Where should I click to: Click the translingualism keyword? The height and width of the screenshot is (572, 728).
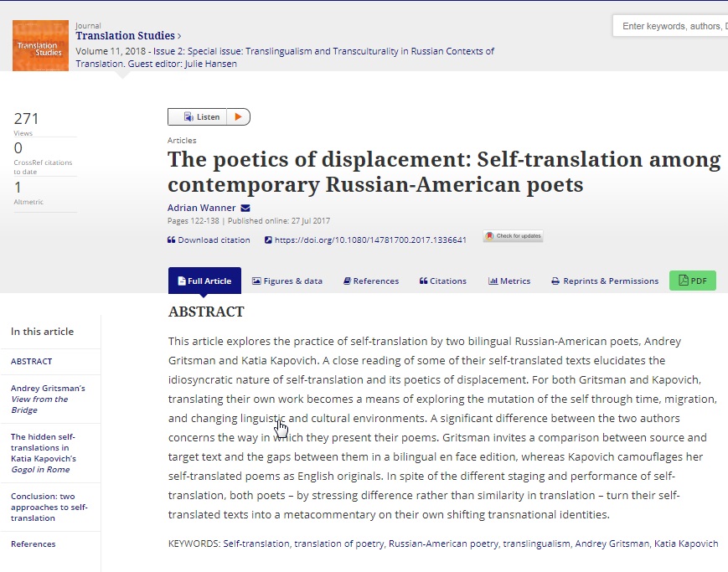point(537,544)
